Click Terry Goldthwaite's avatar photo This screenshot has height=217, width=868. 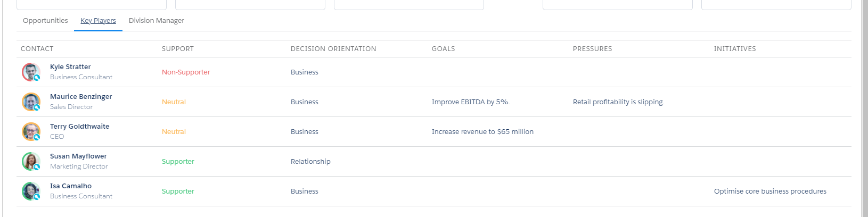[x=31, y=131]
